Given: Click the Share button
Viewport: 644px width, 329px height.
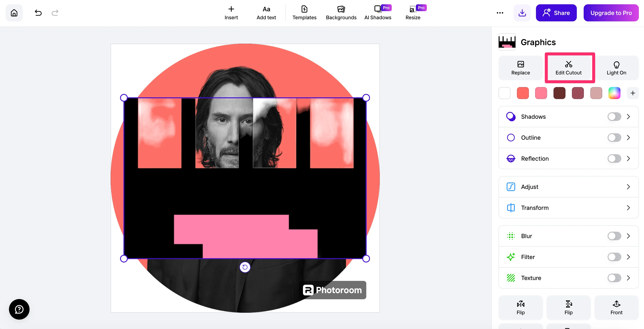Looking at the screenshot, I should [x=556, y=13].
